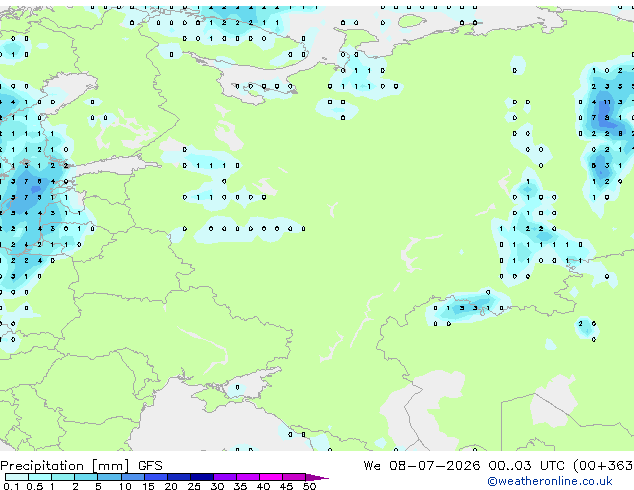Click the '30' legend scale label

[x=217, y=486]
